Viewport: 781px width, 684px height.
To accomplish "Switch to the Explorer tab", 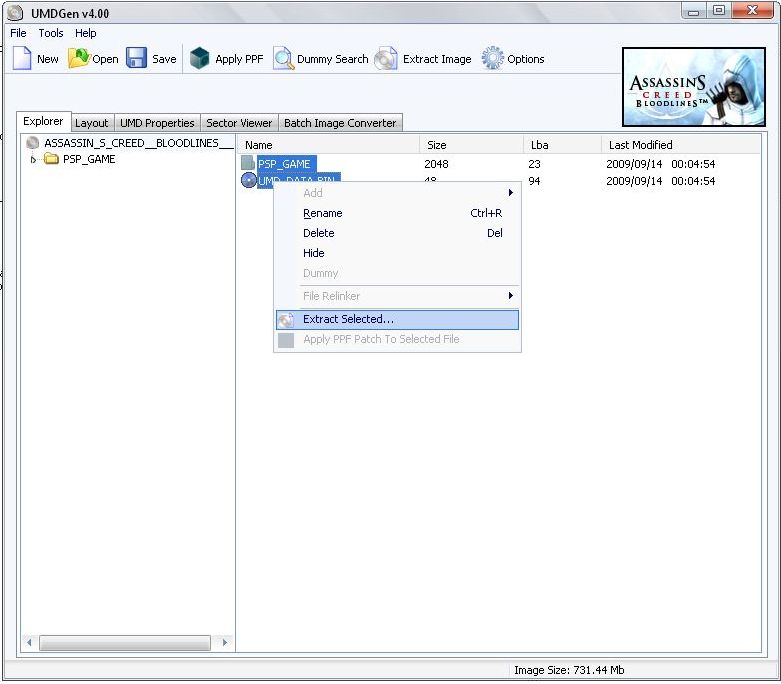I will click(43, 122).
